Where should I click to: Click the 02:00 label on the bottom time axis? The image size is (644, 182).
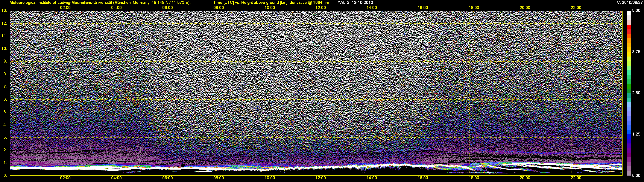65,178
